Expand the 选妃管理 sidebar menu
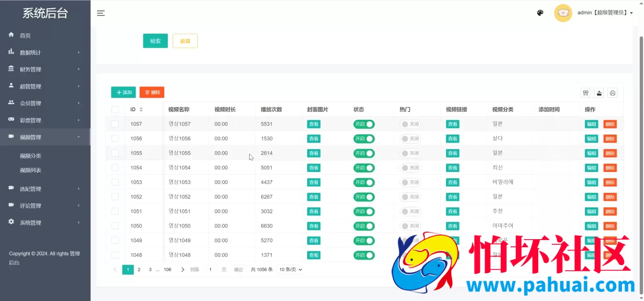The image size is (644, 301). (x=45, y=189)
